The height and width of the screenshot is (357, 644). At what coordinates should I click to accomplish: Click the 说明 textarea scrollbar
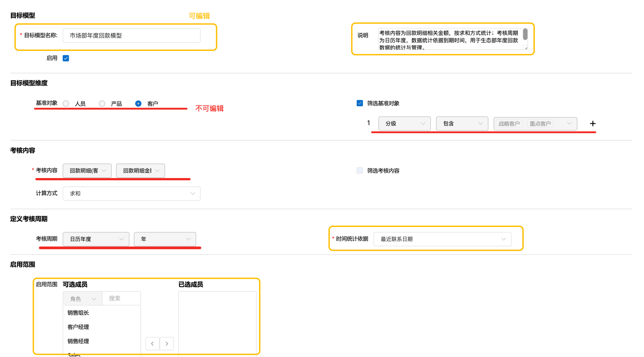coord(525,34)
